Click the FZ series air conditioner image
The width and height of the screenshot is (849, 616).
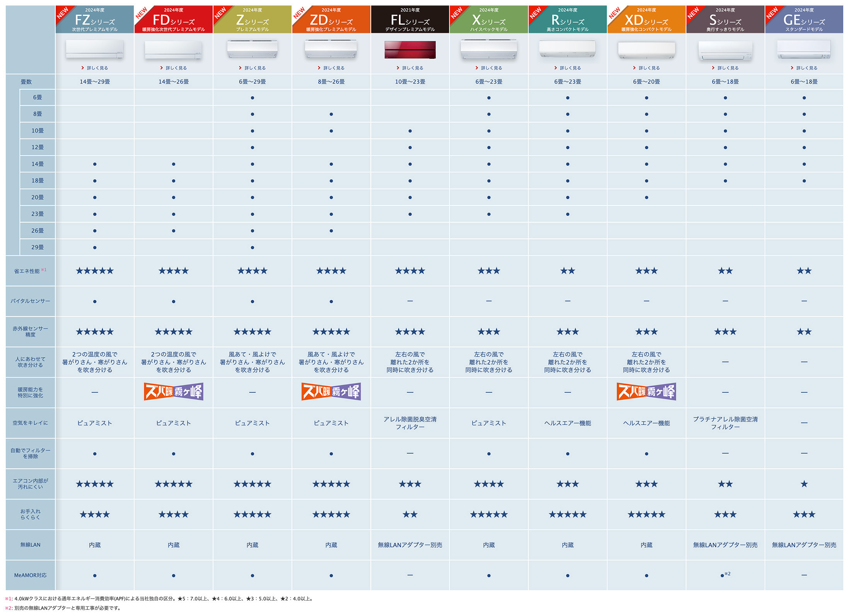click(x=95, y=49)
